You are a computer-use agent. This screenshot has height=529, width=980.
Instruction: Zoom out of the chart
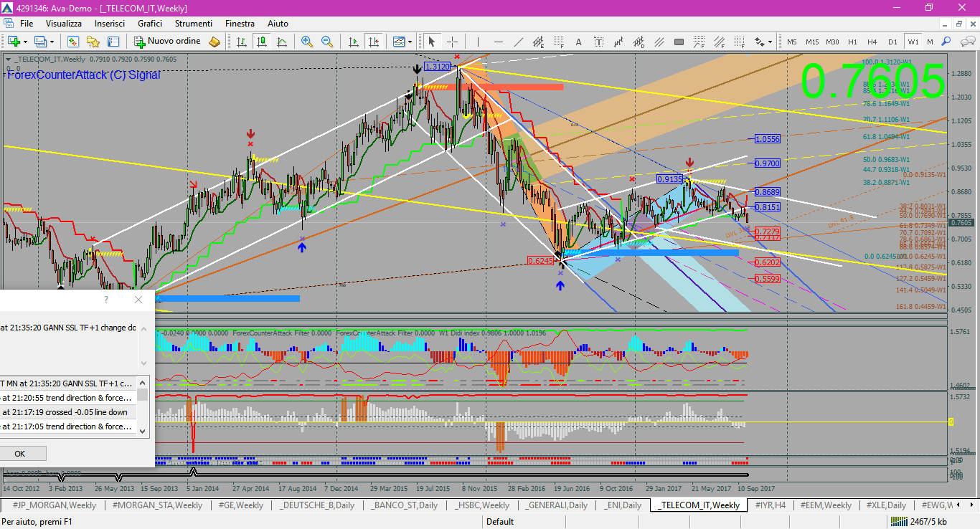(327, 42)
